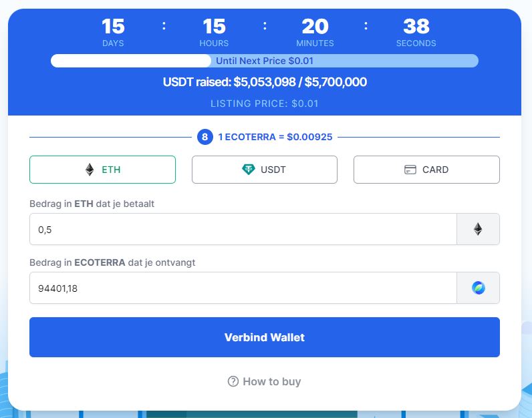Click the USDT raised $5,053,098 / $5,700,000 text
Screen dimensions: 532x418
point(265,82)
